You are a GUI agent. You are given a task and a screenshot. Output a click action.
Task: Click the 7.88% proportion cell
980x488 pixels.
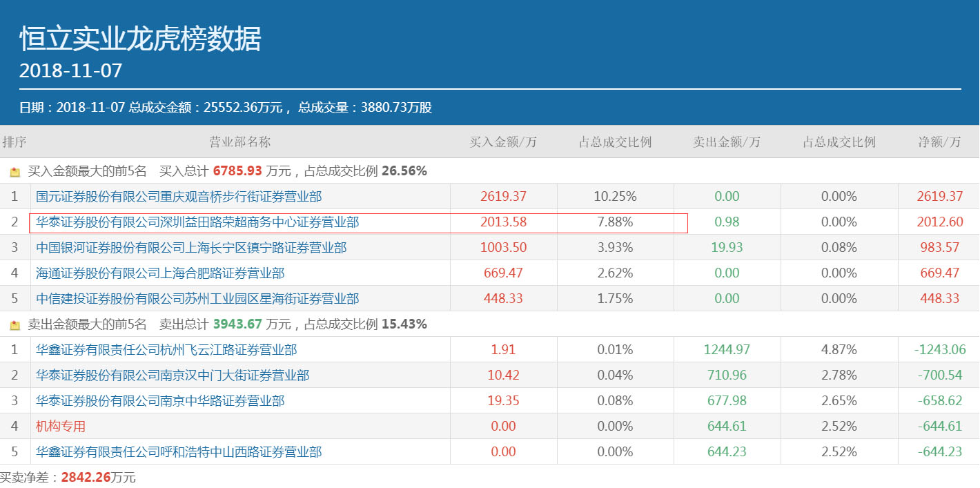coord(615,222)
